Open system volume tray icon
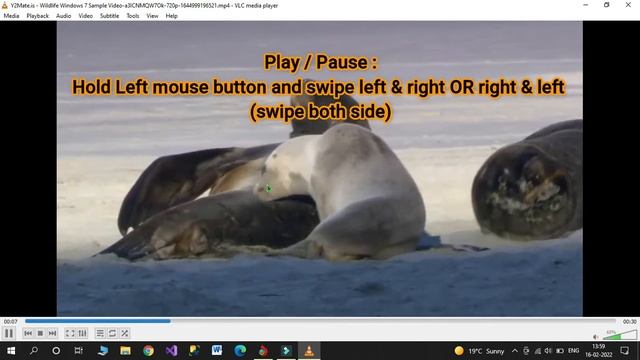The image size is (640, 360). pyautogui.click(x=548, y=351)
